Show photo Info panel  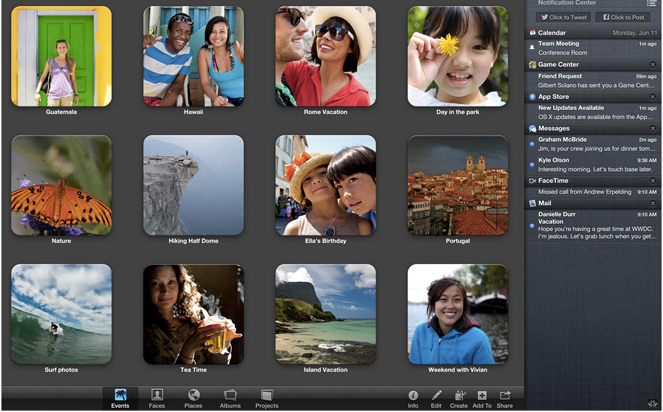tap(413, 398)
